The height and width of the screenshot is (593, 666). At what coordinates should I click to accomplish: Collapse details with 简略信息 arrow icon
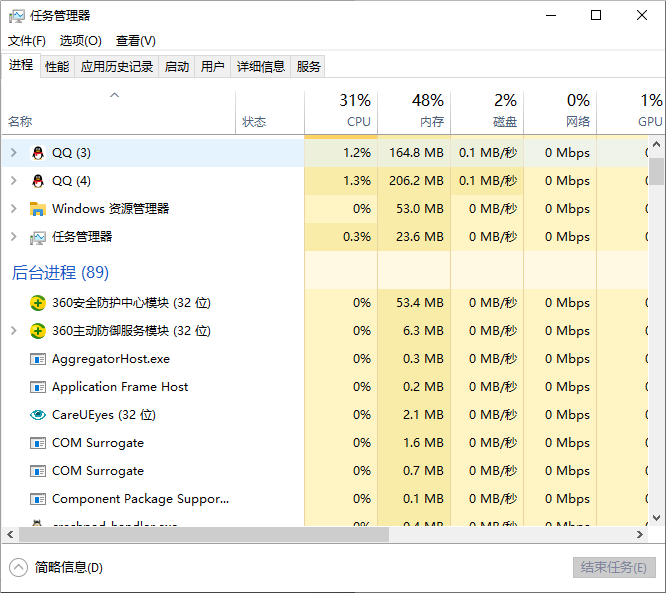click(18, 568)
